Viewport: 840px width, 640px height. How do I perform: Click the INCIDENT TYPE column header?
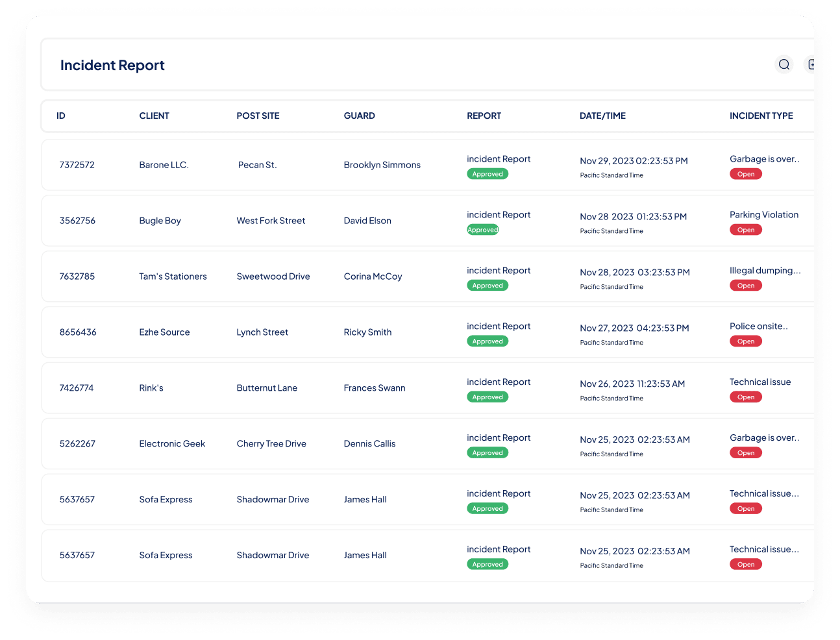point(761,116)
